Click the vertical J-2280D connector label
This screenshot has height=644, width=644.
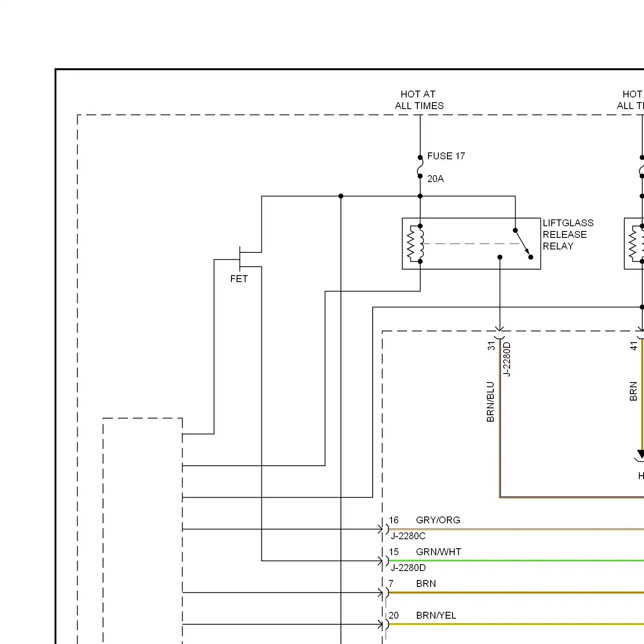(507, 359)
